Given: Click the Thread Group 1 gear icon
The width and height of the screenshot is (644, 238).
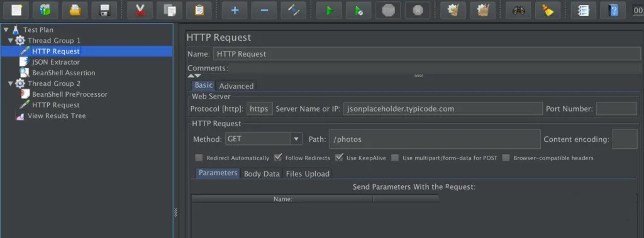Looking at the screenshot, I should tap(19, 40).
